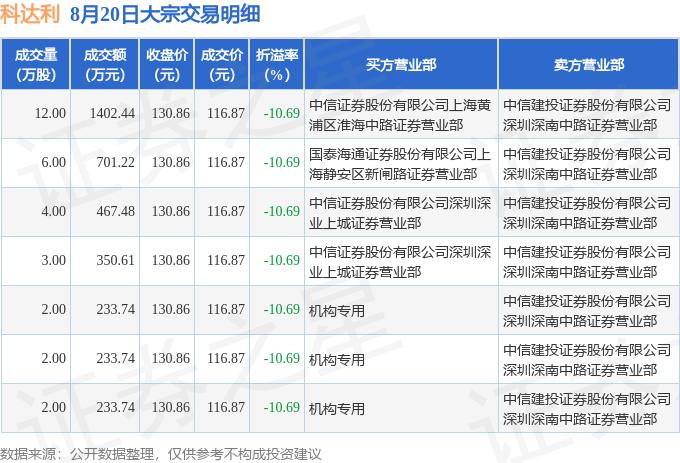Select the 成交额(万元) column header
This screenshot has width=680, height=463.
tap(105, 65)
